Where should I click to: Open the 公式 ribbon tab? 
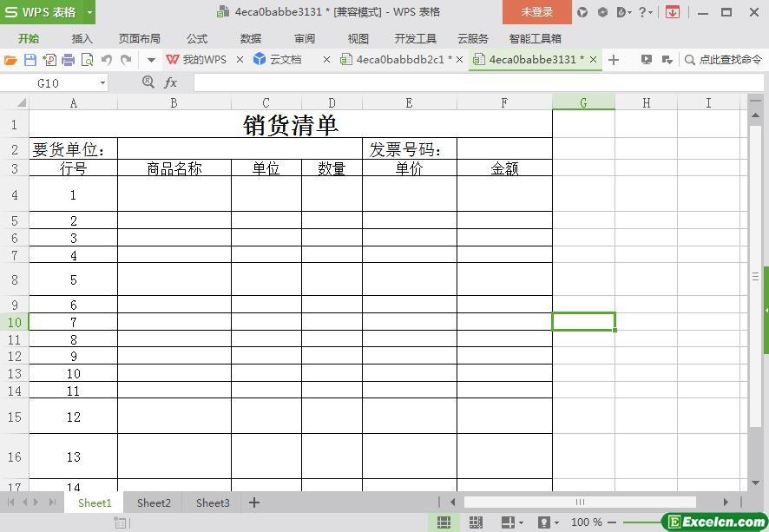coord(197,38)
